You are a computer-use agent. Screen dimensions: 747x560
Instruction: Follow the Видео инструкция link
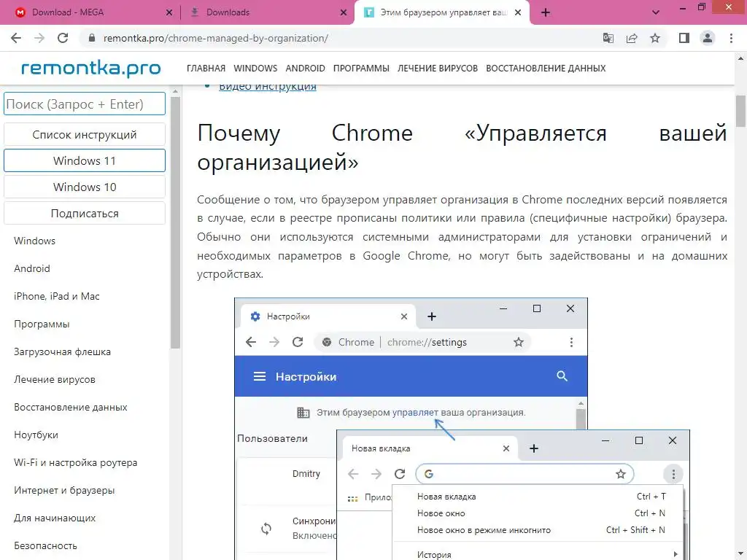[267, 86]
